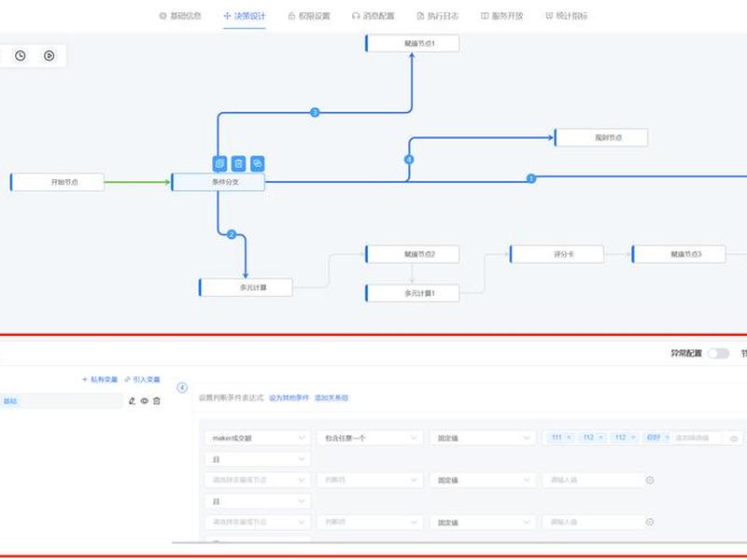Open the 服务开放 tab
The height and width of the screenshot is (560, 747).
click(501, 16)
